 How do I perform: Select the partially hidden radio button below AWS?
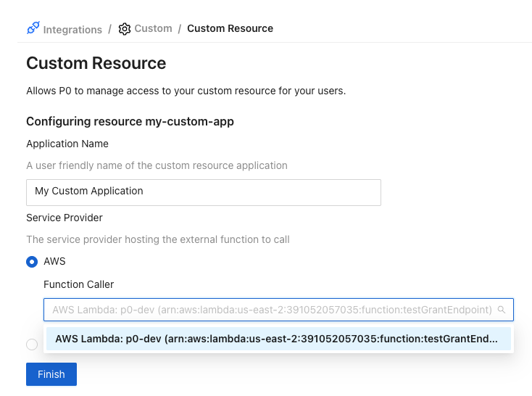[x=32, y=345]
